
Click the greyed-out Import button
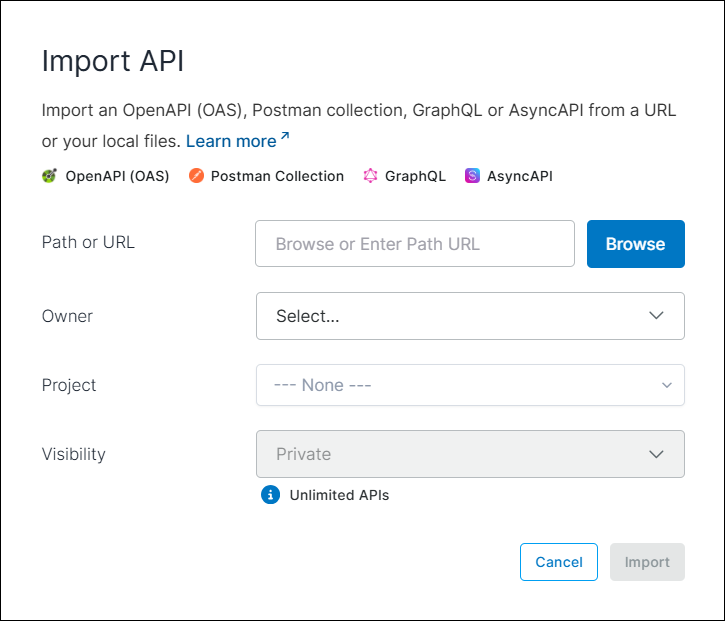(647, 562)
